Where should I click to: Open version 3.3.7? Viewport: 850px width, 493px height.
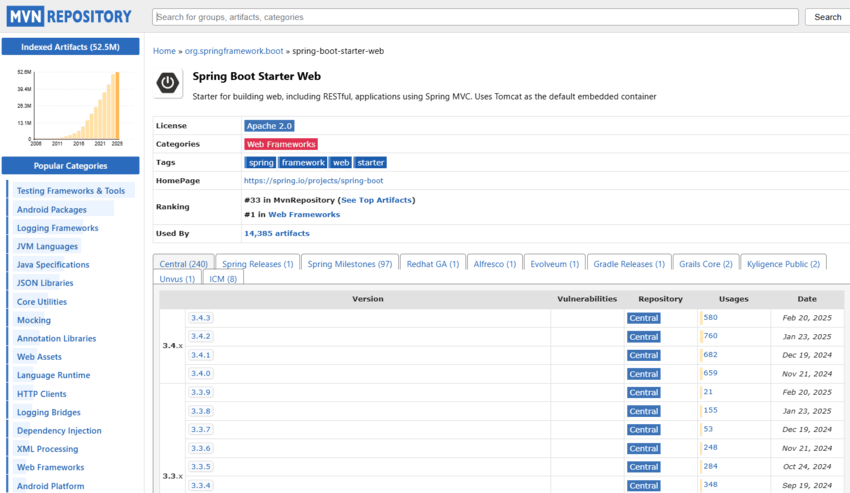pos(201,430)
